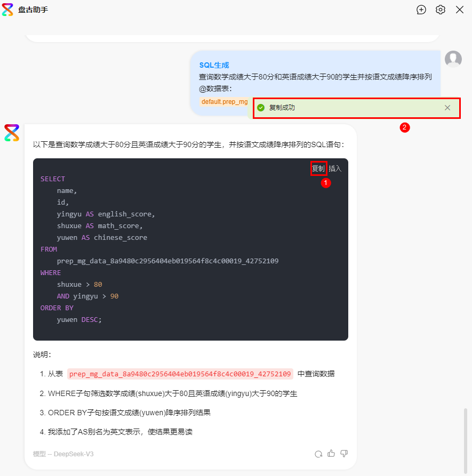Click the assistant avatar beside the reply

point(12,133)
